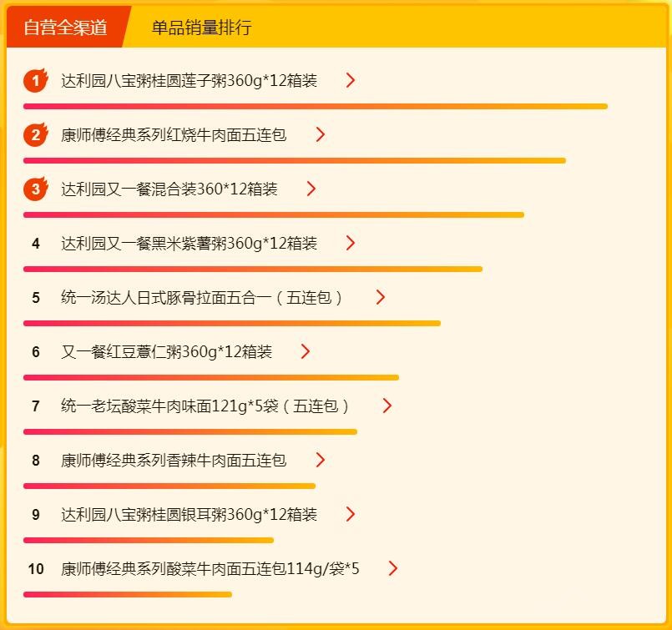Click arrow beside 康师傅红烧牛肉面五连包
The width and height of the screenshot is (672, 630).
click(x=320, y=135)
